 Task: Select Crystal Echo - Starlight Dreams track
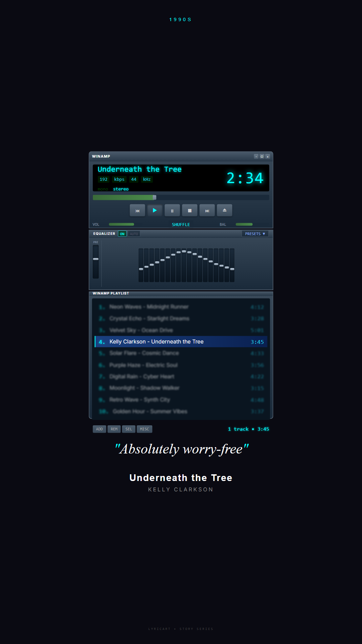181,319
